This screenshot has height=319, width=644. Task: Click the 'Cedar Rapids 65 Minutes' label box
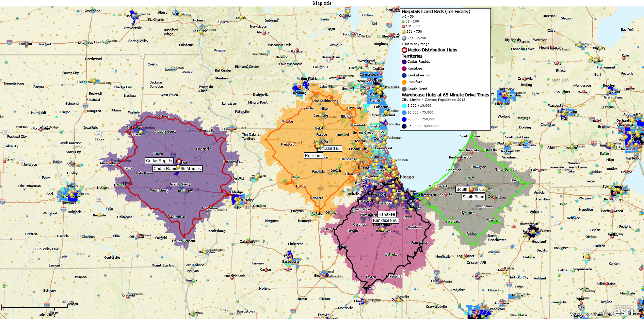177,169
